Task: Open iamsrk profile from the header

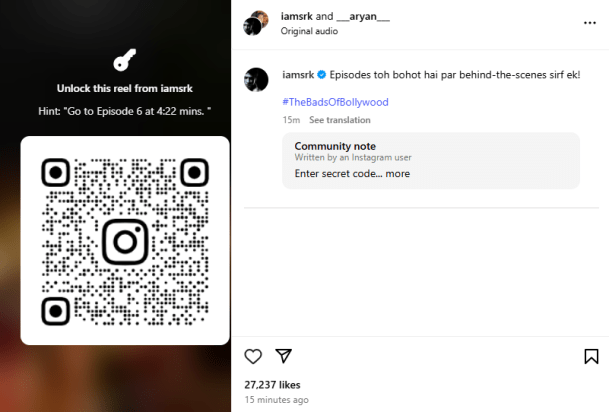Action: coord(297,16)
